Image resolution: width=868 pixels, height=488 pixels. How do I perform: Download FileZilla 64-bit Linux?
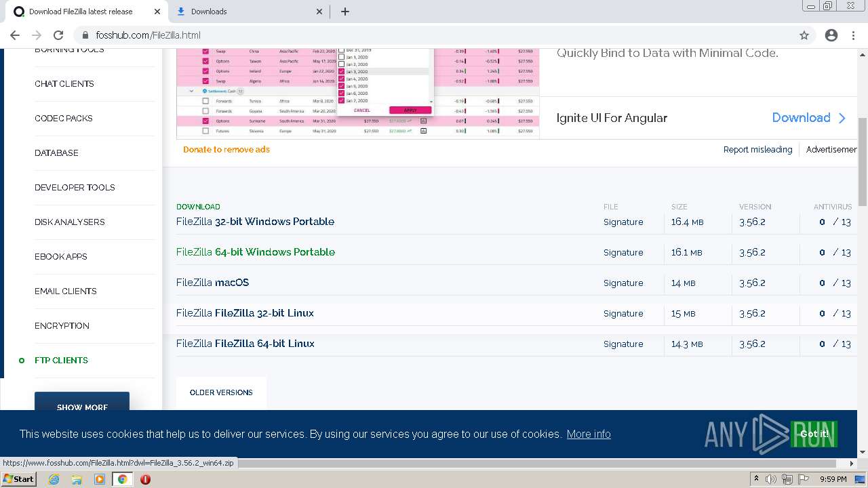pyautogui.click(x=245, y=344)
